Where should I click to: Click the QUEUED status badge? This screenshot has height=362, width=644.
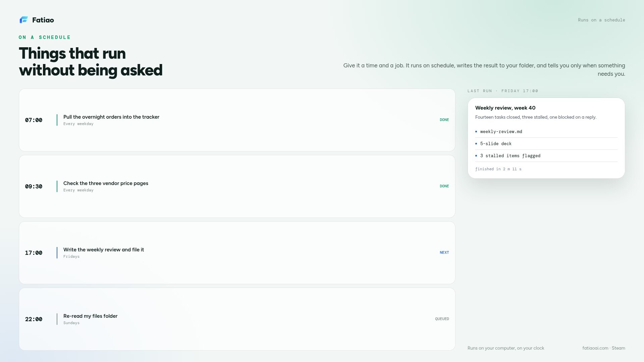[442, 319]
